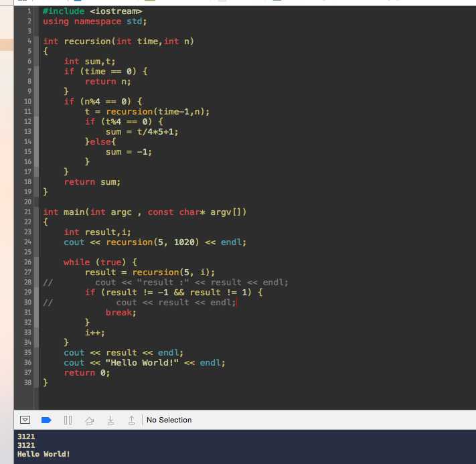The image size is (476, 464).
Task: Click the 'return 0;' statement
Action: coord(87,372)
